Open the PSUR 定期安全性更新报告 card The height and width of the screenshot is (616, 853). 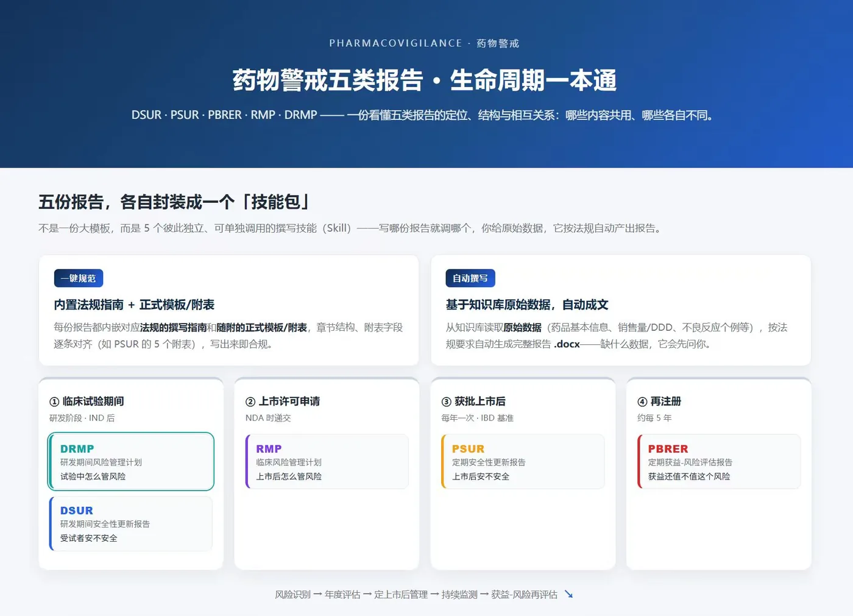[523, 461]
